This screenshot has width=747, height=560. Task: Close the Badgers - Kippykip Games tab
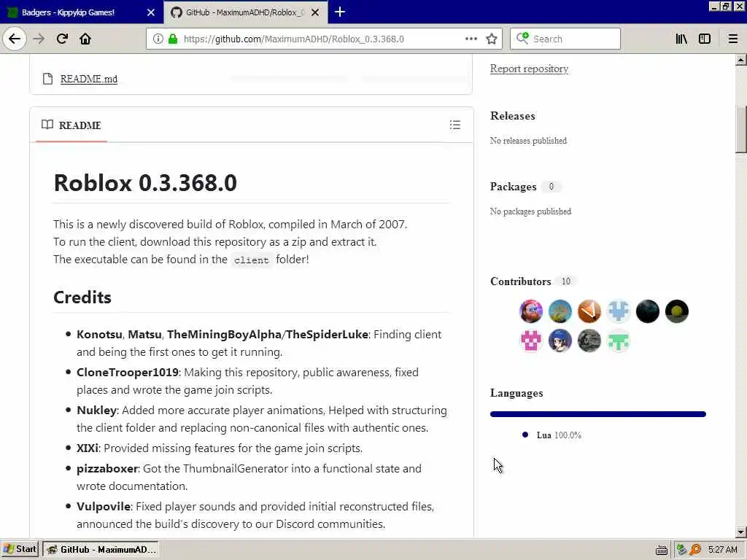click(x=151, y=12)
